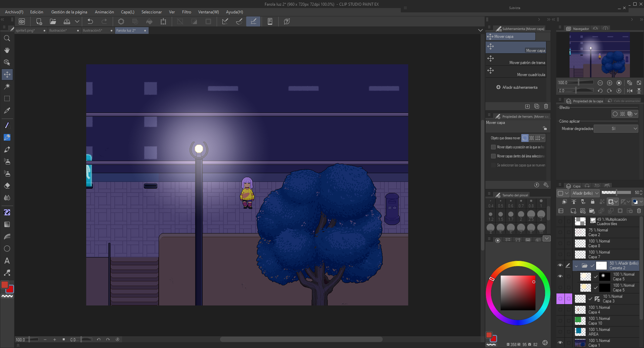This screenshot has height=348, width=644.
Task: Toggle visibility of Carpeta 2 folder
Action: pos(560,265)
